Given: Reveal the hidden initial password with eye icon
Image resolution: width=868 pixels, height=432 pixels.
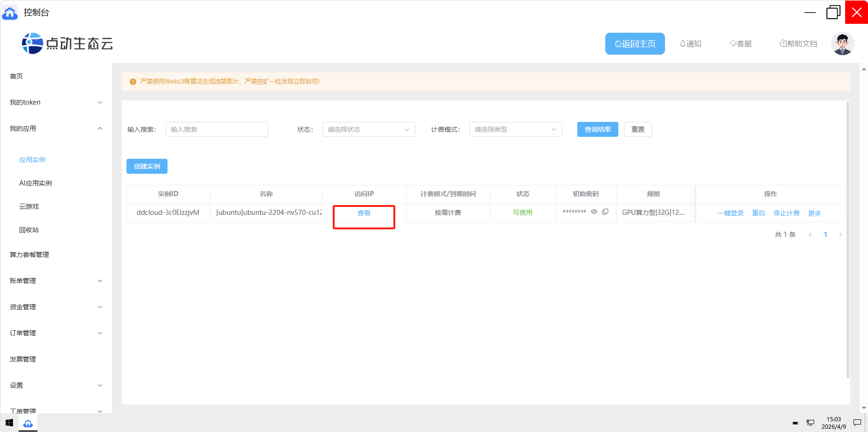Looking at the screenshot, I should tap(594, 212).
